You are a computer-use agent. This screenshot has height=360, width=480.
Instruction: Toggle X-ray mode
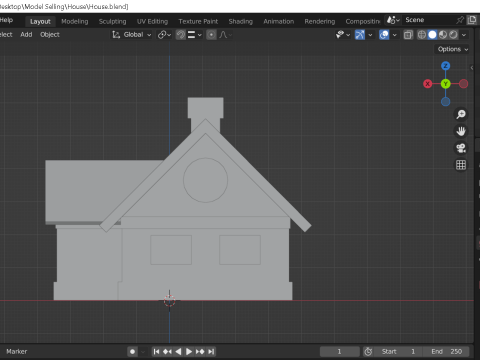coord(408,35)
